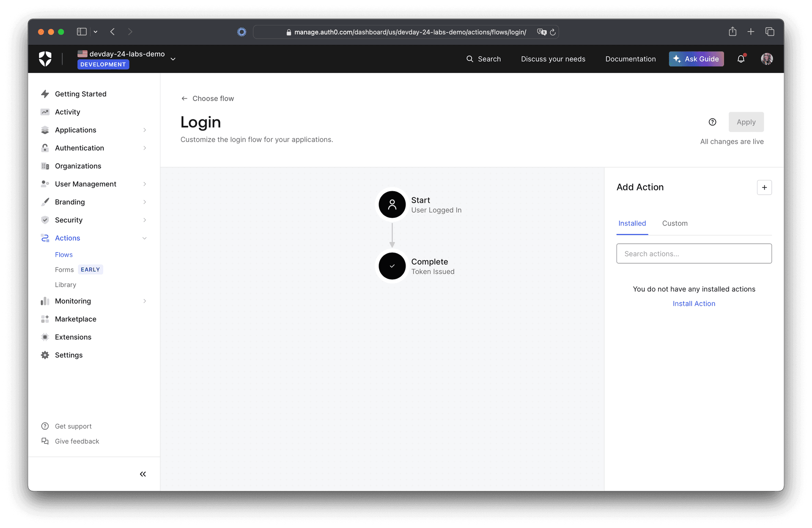Expand the Applications sidebar section
The width and height of the screenshot is (812, 528).
pyautogui.click(x=145, y=130)
